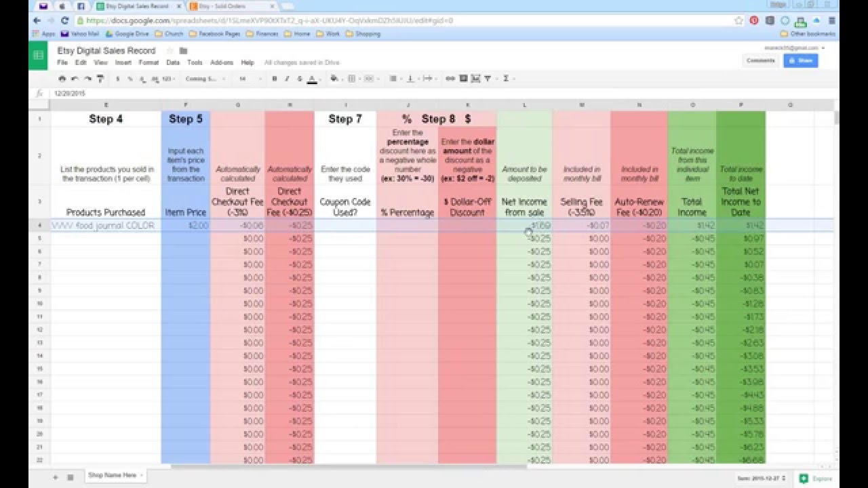Click the Apps shortcut in the bookmarks bar
The height and width of the screenshot is (488, 868).
[43, 34]
